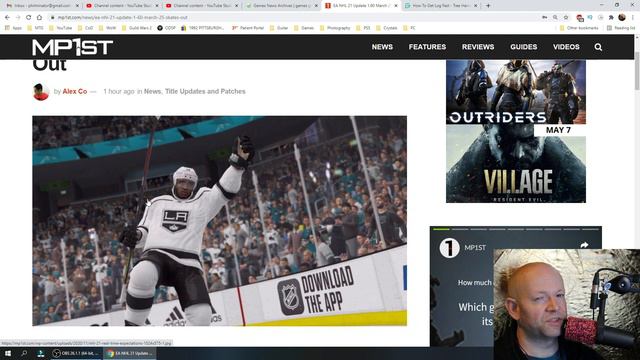Open the Patient Portal bookmark

[248, 28]
